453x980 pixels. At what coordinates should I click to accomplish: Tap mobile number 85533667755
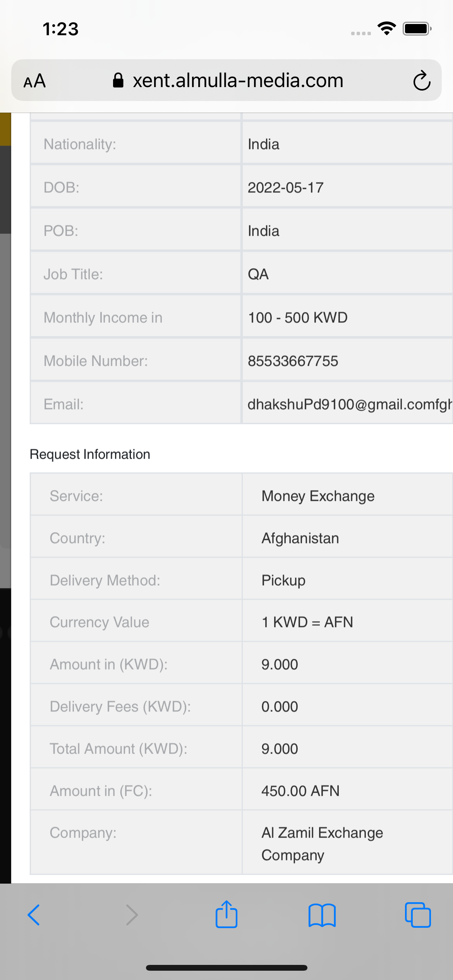pyautogui.click(x=293, y=361)
